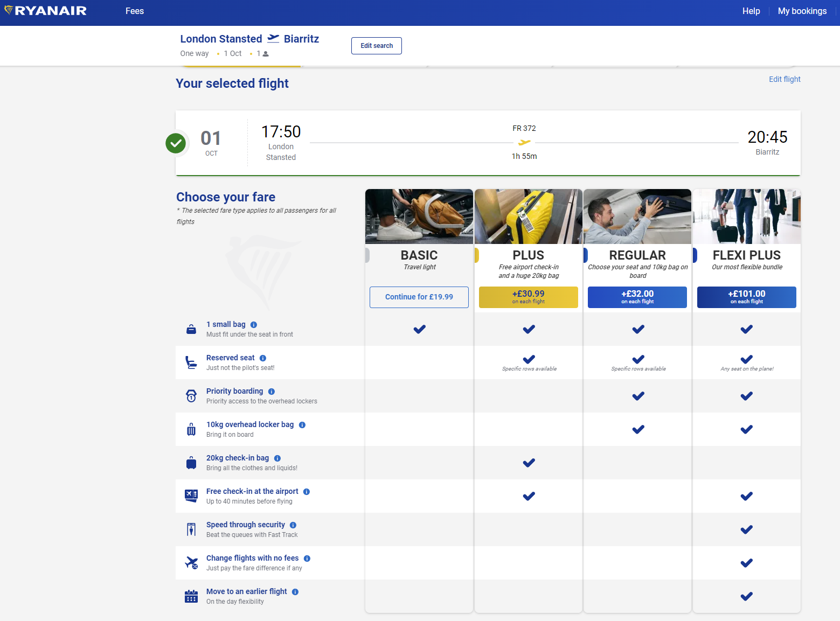Click the FLEXI PLUS fare title

[x=747, y=255]
